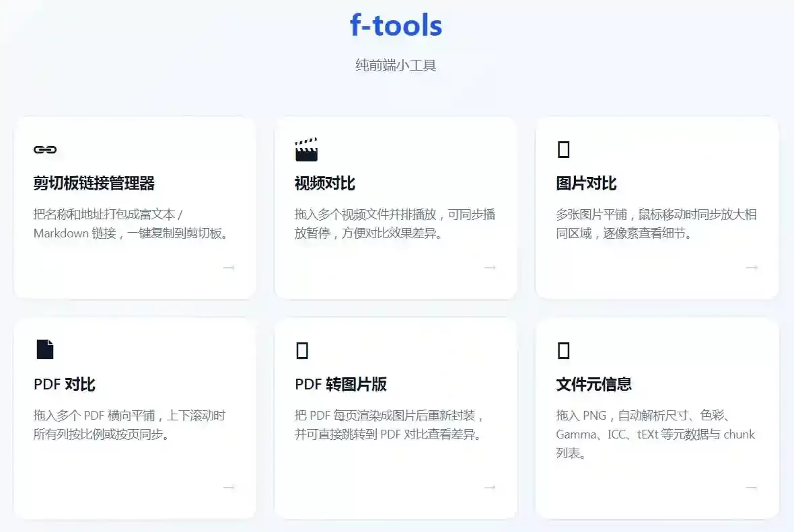This screenshot has height=532, width=794.
Task: Click the arrow on 剪切板链接管理器 card
Action: pos(229,267)
